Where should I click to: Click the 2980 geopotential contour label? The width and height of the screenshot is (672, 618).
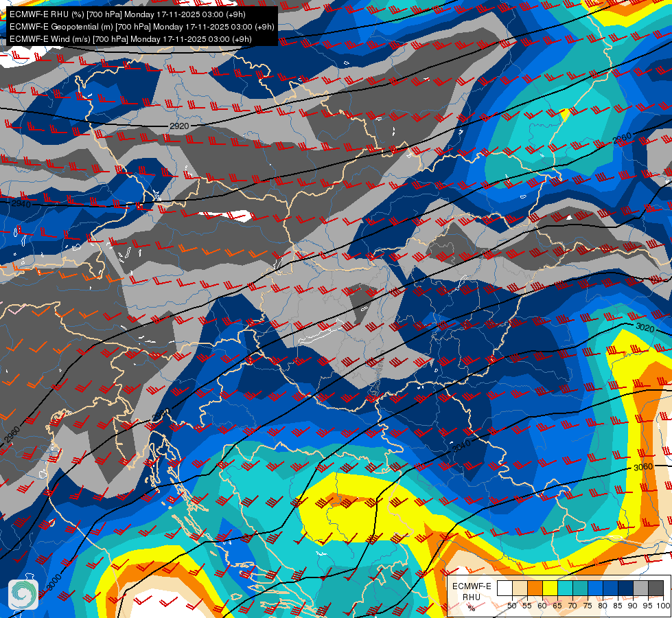pos(161,415)
